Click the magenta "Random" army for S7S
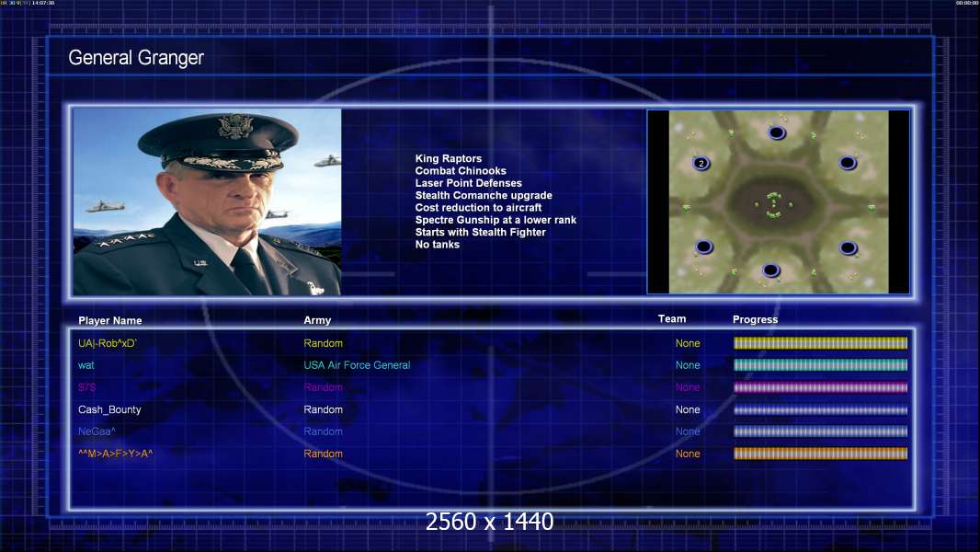 [x=323, y=387]
